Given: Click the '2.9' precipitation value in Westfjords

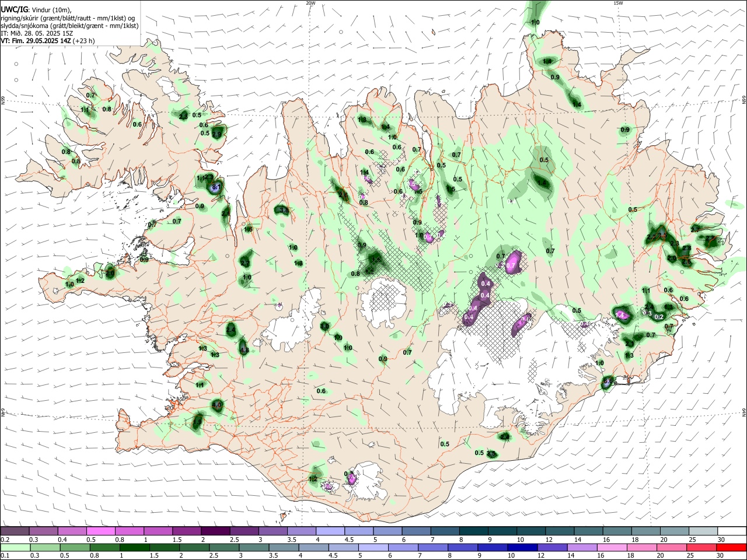Looking at the screenshot, I should (x=217, y=134).
